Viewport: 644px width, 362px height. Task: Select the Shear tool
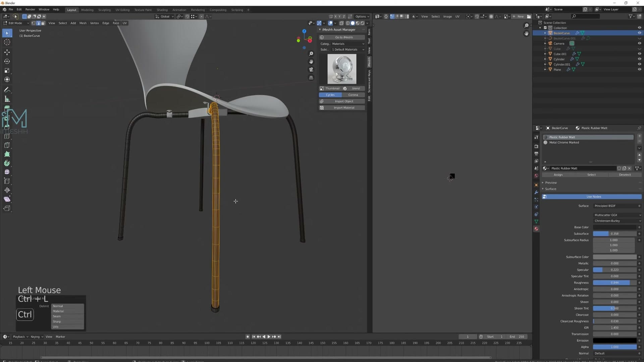click(x=7, y=199)
